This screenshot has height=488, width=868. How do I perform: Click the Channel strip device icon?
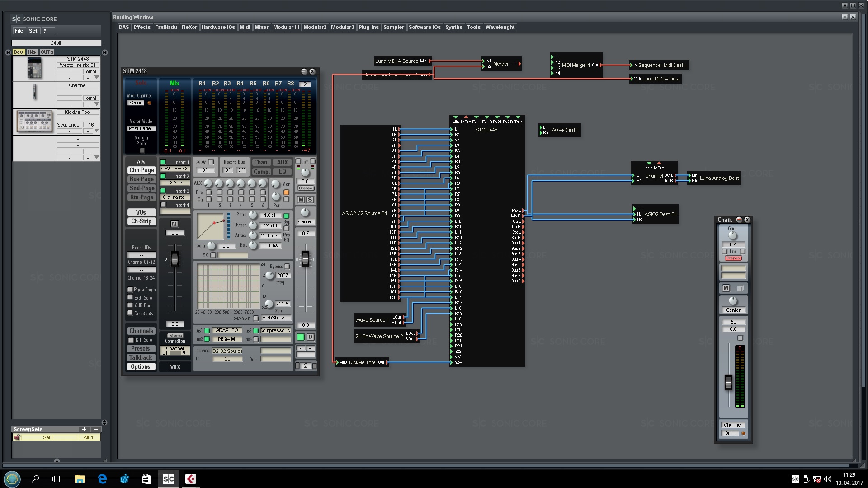coord(34,92)
